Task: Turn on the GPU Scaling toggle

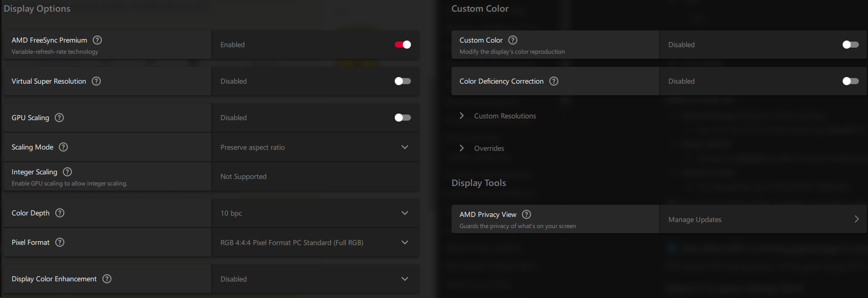Action: 403,118
